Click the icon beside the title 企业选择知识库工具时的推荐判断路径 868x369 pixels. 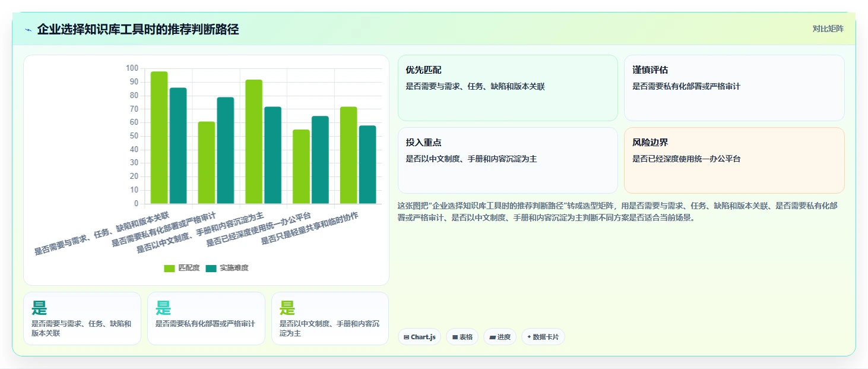point(28,30)
